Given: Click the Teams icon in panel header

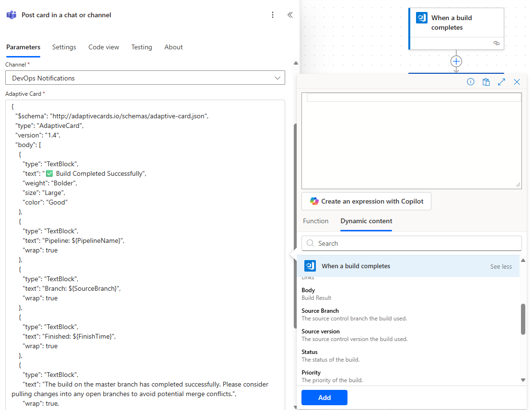Looking at the screenshot, I should click(x=11, y=15).
